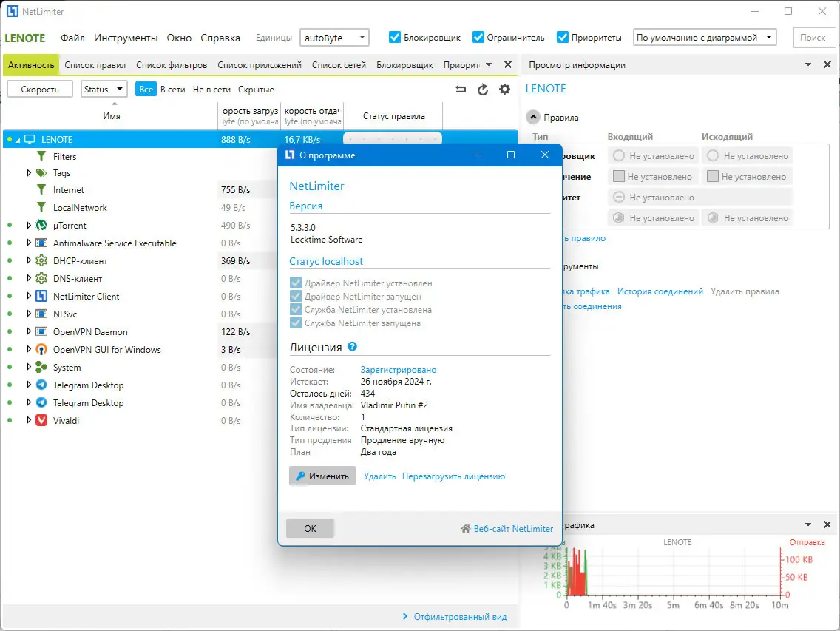Screen dimensions: 840x631
Task: Click the NetLimiter logo in main title bar
Action: click(x=13, y=11)
